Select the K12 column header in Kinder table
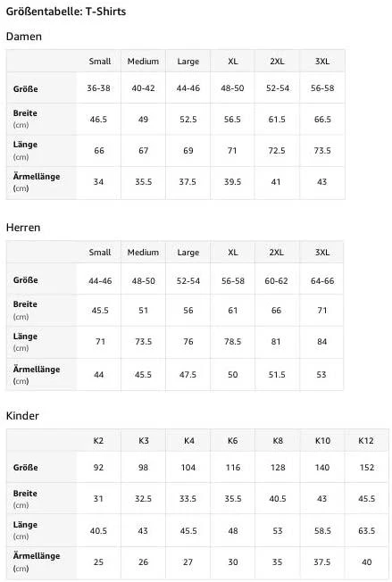This screenshot has height=582, width=392. tap(365, 441)
